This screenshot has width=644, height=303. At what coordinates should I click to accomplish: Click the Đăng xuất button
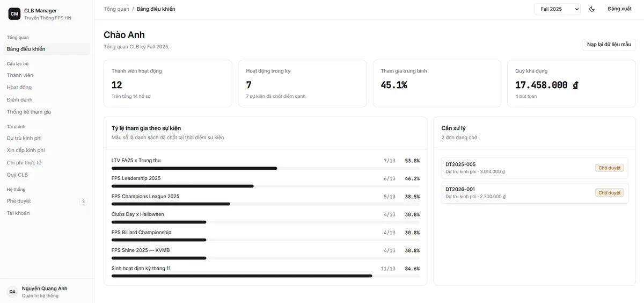(619, 9)
